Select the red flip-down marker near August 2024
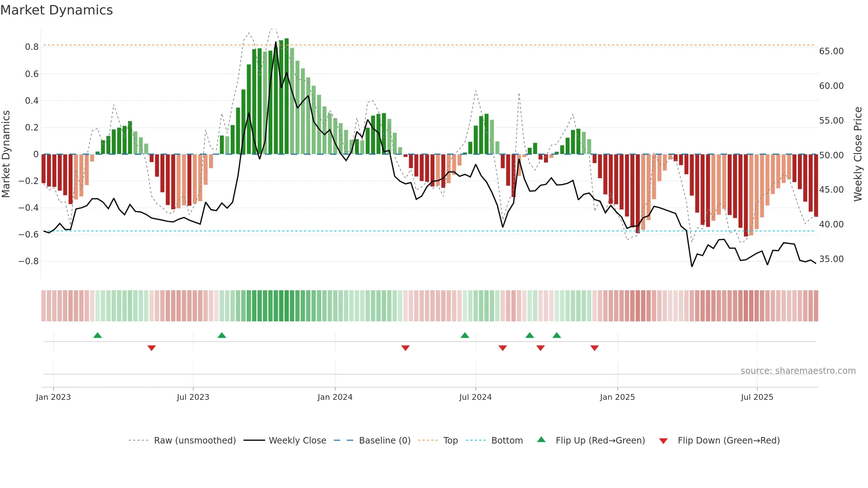The image size is (868, 488). 503,348
